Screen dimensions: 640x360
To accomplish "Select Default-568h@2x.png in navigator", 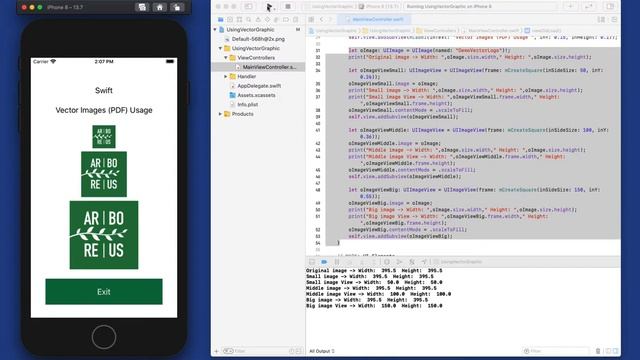I will pyautogui.click(x=258, y=39).
